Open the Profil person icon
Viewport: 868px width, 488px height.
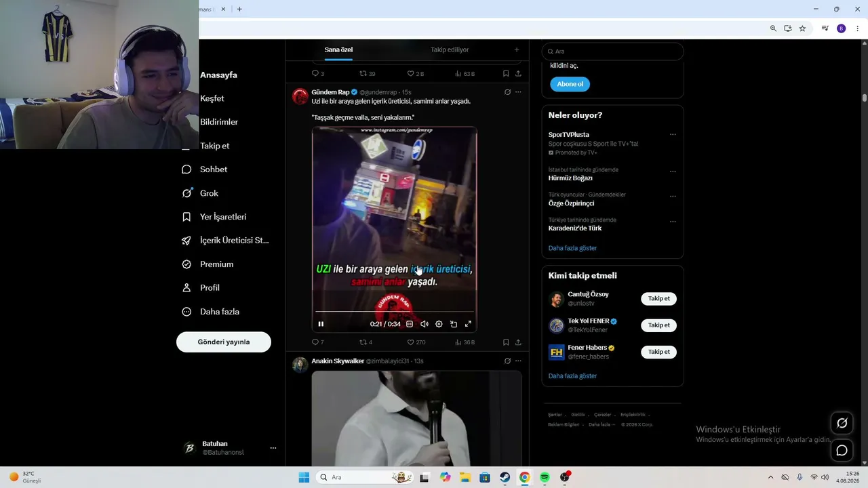tap(186, 288)
